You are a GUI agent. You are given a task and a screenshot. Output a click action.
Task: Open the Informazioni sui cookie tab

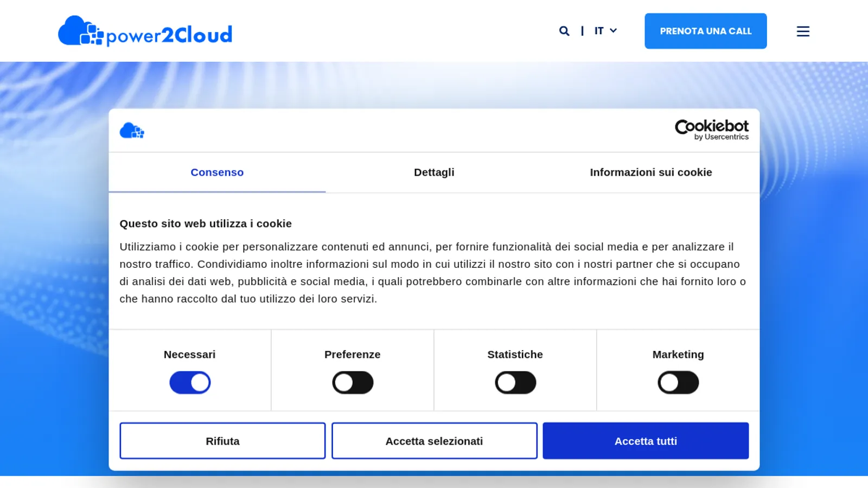tap(651, 172)
